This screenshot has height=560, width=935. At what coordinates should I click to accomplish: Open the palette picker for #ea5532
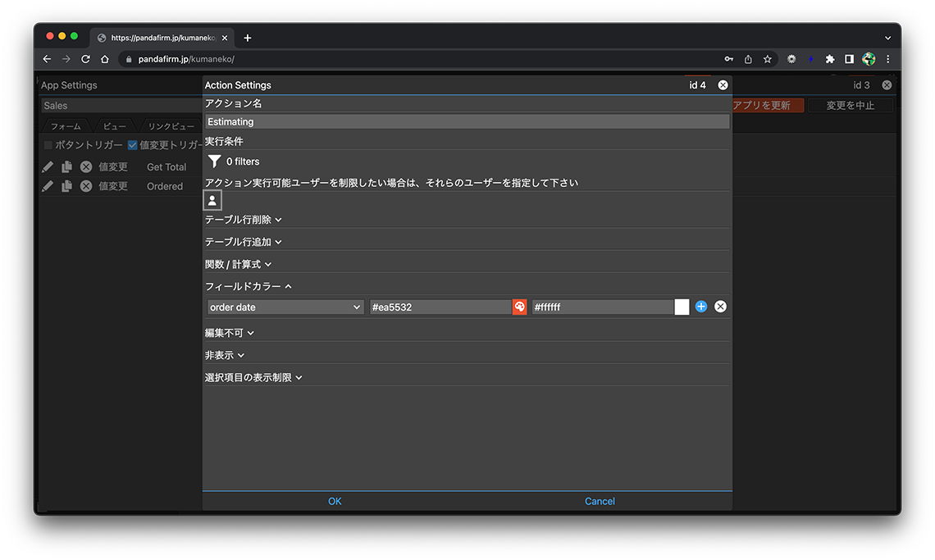[x=519, y=307]
